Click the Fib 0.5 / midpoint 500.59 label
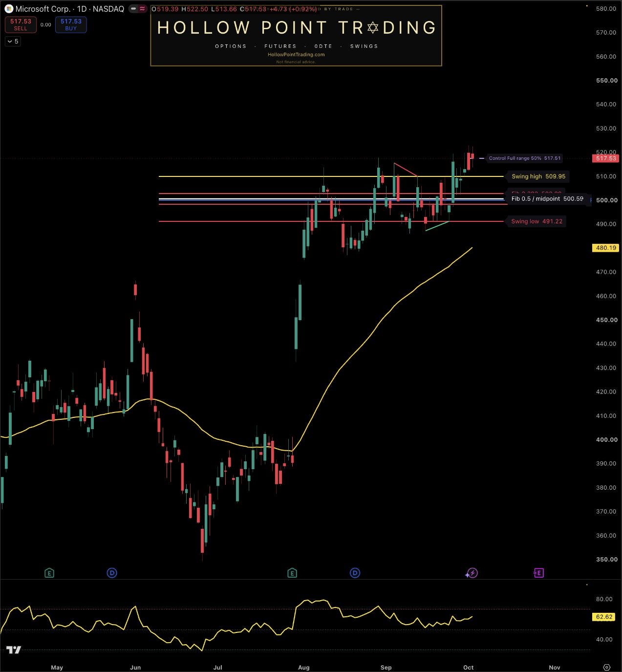 (x=547, y=199)
